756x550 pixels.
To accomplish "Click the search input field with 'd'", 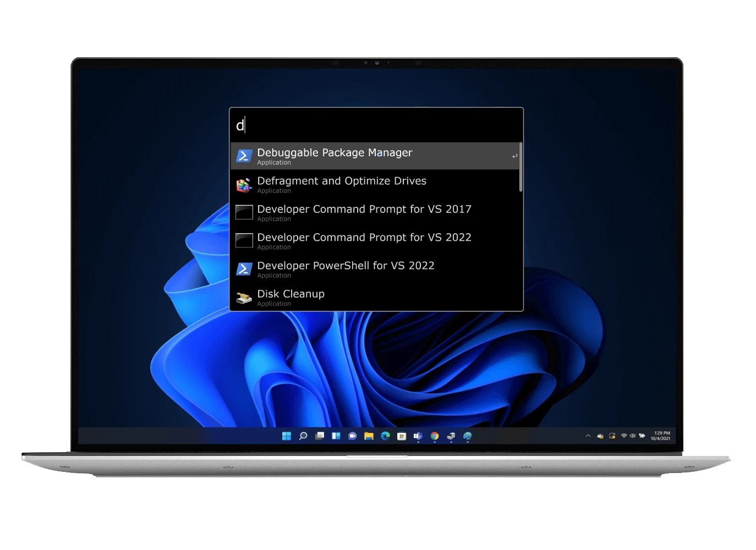I will point(376,125).
